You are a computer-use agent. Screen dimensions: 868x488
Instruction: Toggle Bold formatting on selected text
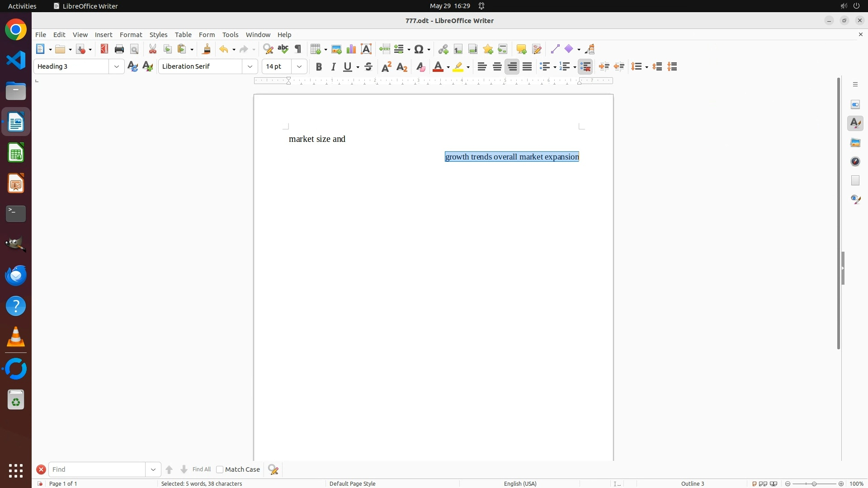point(319,67)
